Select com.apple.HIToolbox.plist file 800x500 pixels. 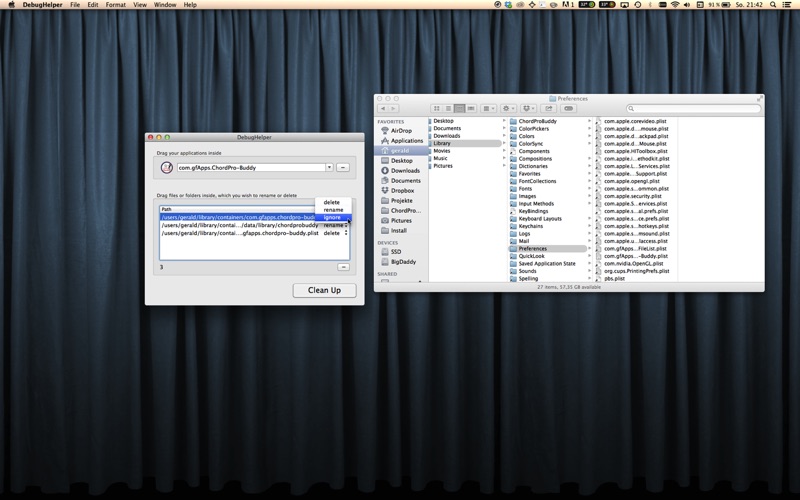[635, 151]
